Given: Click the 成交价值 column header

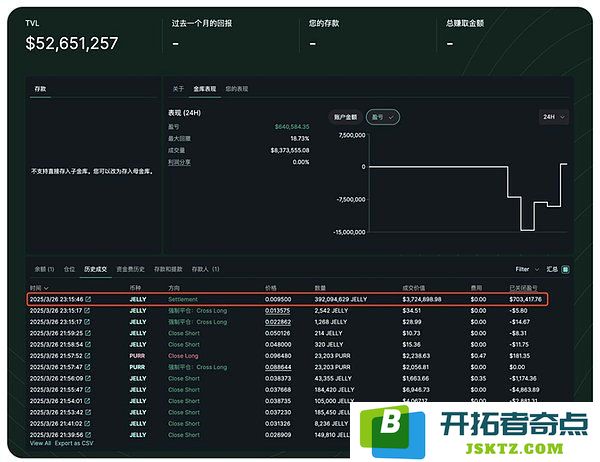Looking at the screenshot, I should coord(413,288).
